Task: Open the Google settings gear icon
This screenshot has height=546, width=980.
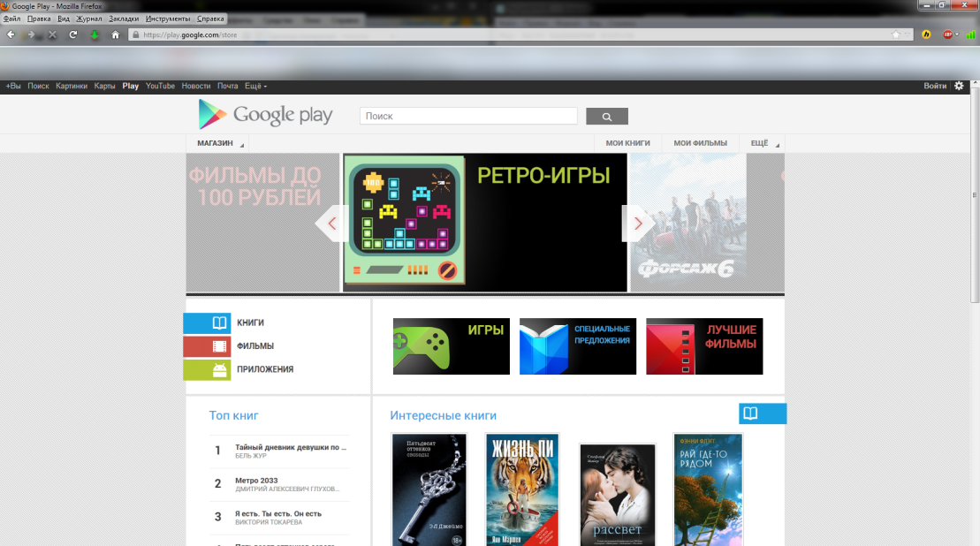Action: click(959, 87)
